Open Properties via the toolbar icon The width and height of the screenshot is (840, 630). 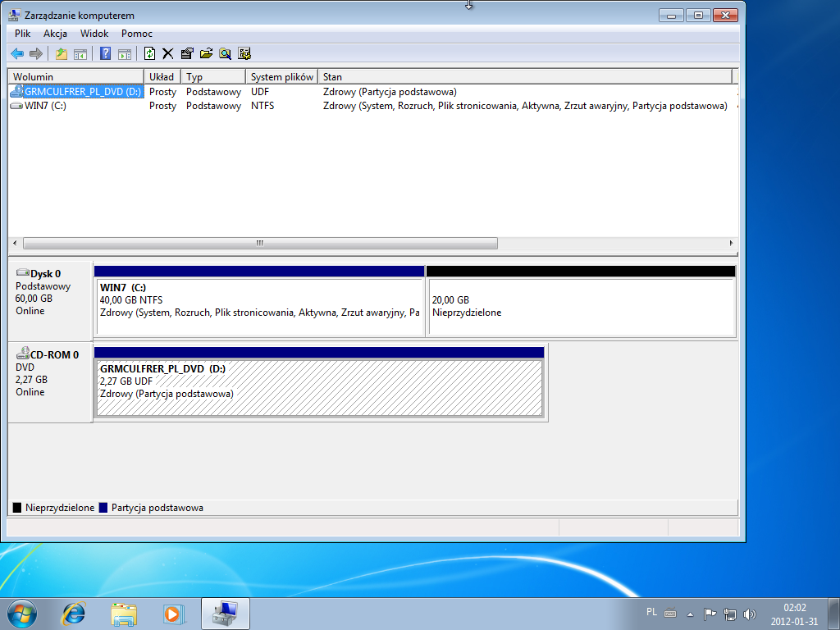point(187,53)
